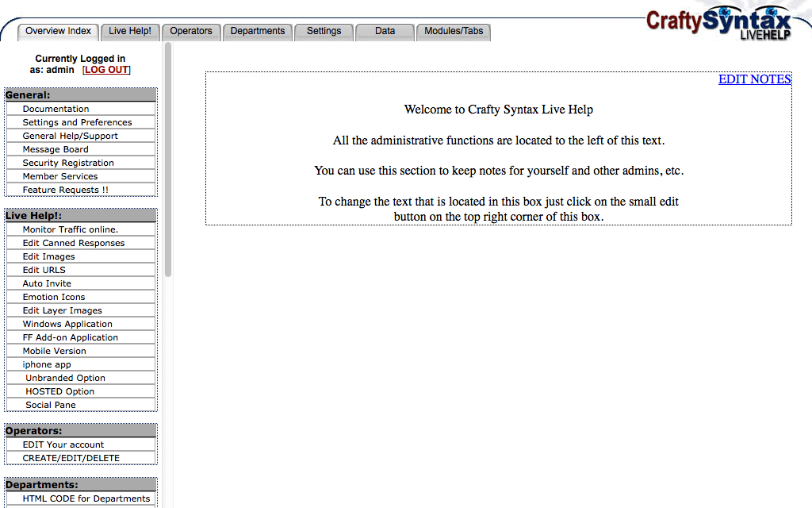Open HTML CODE for Departments
Screen dimensions: 812x508
[x=86, y=498]
